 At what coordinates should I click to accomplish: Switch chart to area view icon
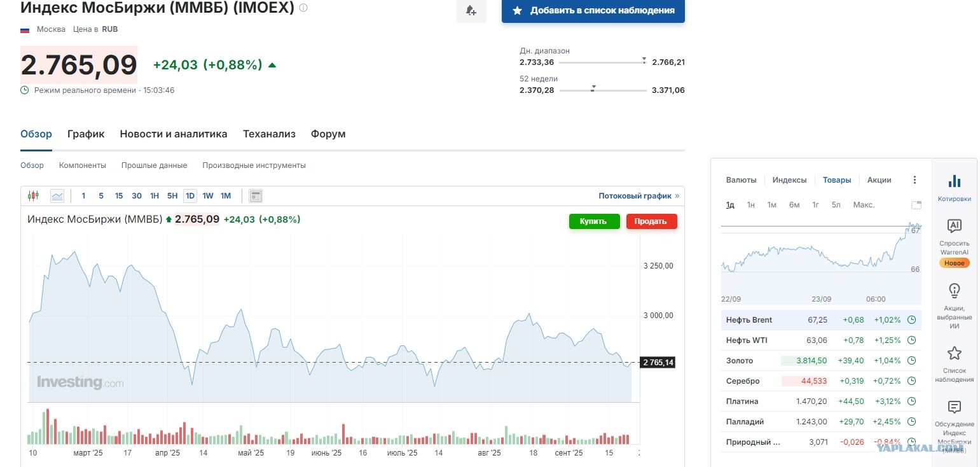click(57, 196)
